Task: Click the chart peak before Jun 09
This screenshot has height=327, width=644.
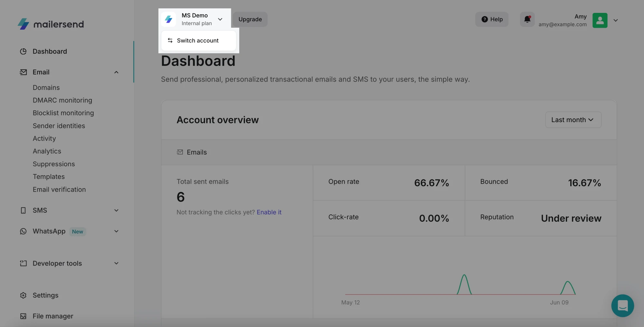Action: point(568,282)
